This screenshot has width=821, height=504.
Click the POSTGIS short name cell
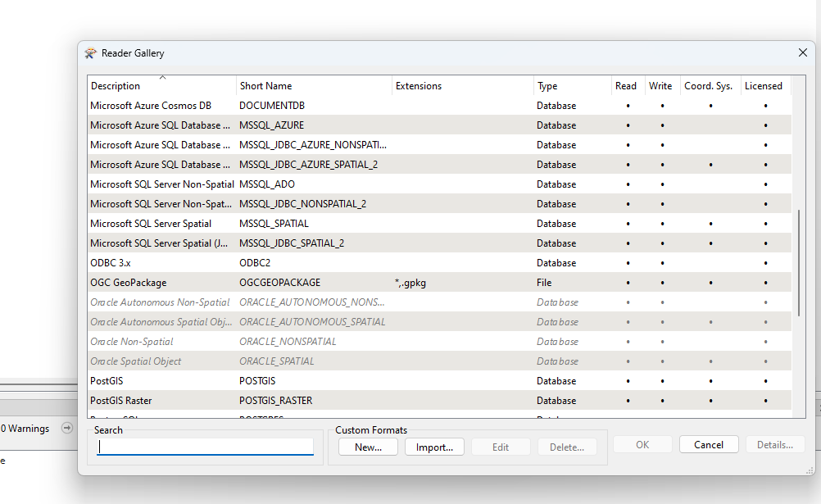[x=257, y=380]
